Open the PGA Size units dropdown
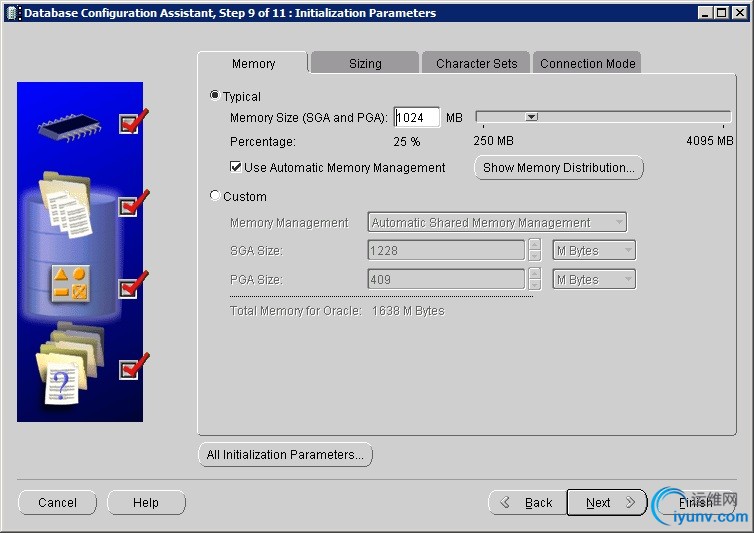This screenshot has height=533, width=754. [x=594, y=279]
